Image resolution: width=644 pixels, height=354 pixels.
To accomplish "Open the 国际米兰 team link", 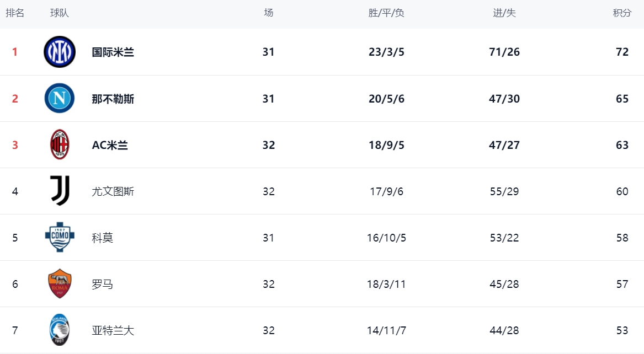I will pos(113,52).
